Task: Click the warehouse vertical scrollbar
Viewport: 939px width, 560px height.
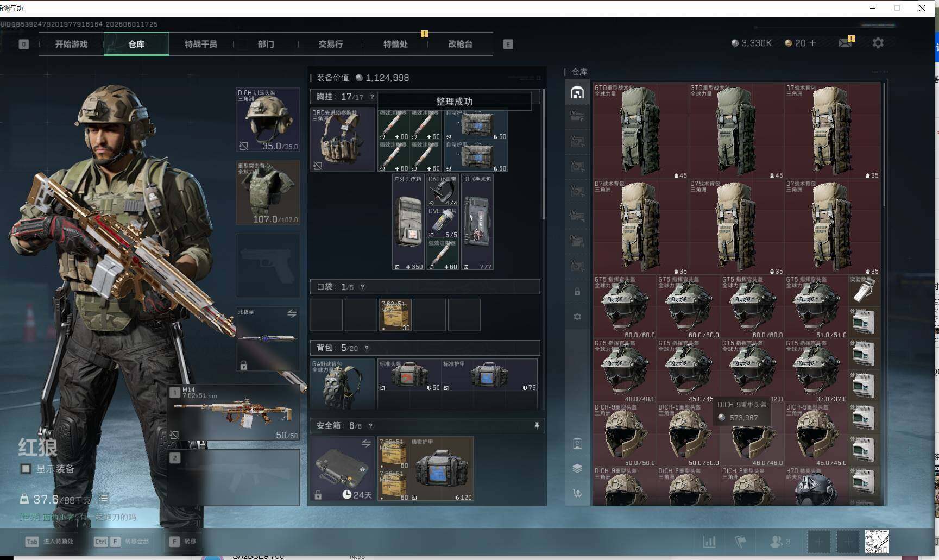Action: [884, 144]
